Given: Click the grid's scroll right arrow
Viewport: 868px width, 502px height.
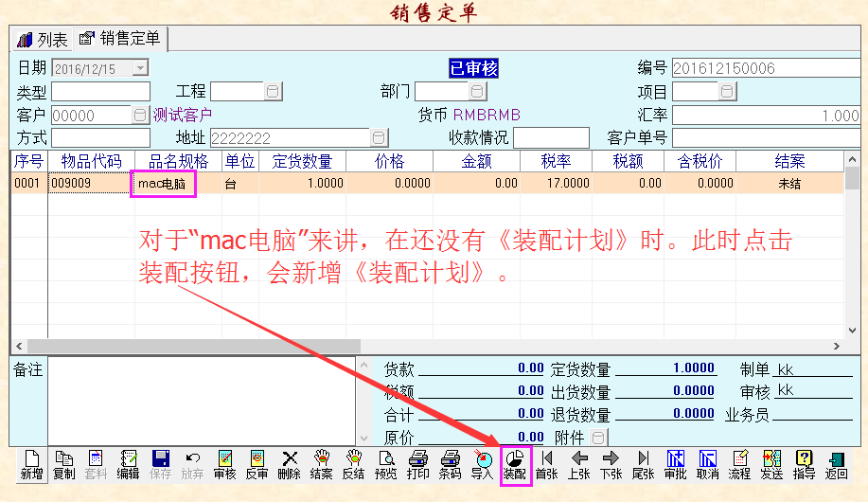Looking at the screenshot, I should coord(837,347).
